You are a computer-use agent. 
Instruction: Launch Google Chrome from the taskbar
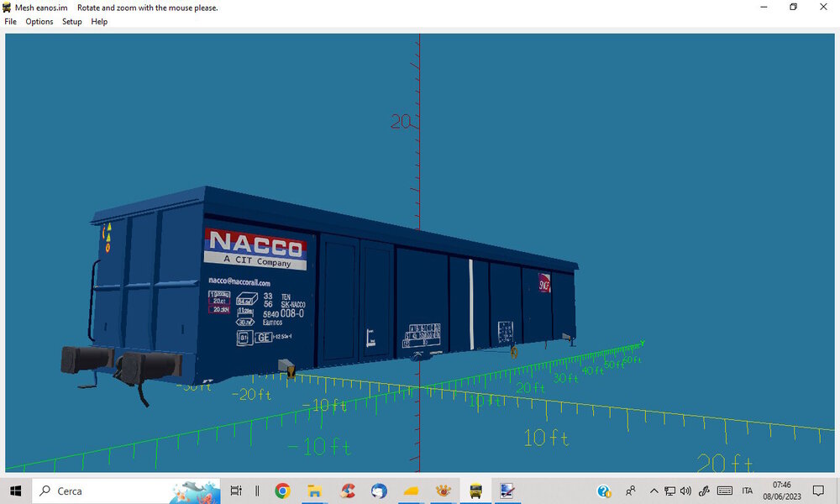pos(282,491)
